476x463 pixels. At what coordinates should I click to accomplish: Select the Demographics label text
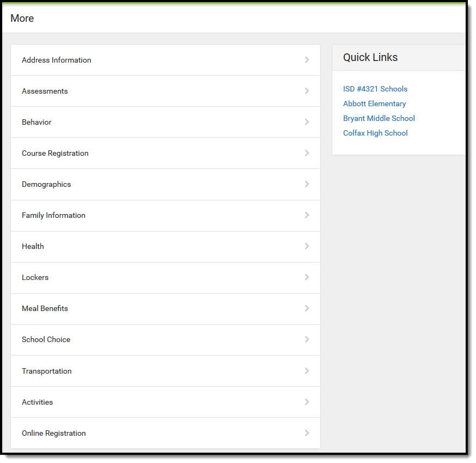click(46, 184)
